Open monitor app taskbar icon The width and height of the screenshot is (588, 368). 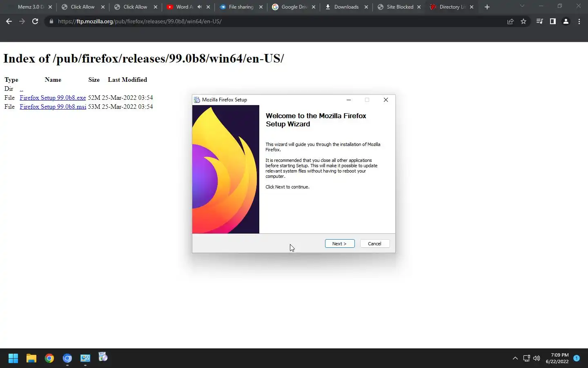[85, 358]
